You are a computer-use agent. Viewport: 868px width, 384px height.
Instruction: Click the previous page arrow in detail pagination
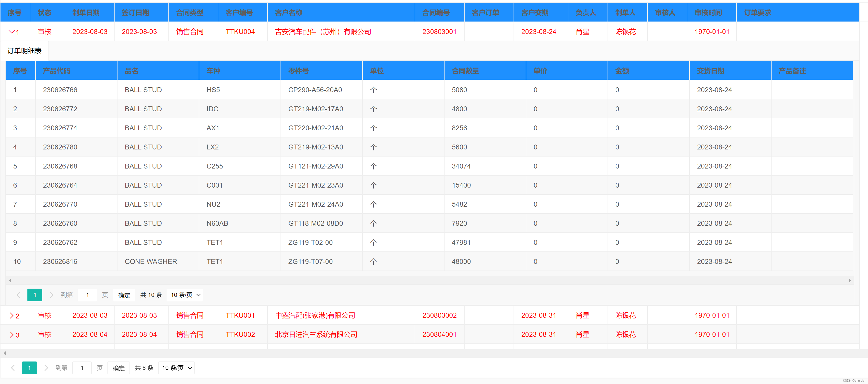pyautogui.click(x=18, y=295)
